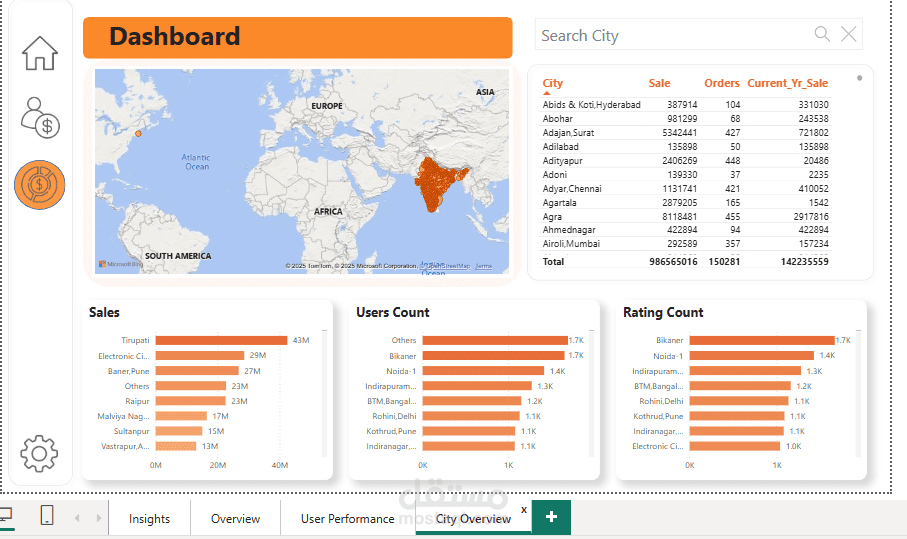Click Kothrud,Pune bar in Users Count
The height and width of the screenshot is (539, 907).
469,431
